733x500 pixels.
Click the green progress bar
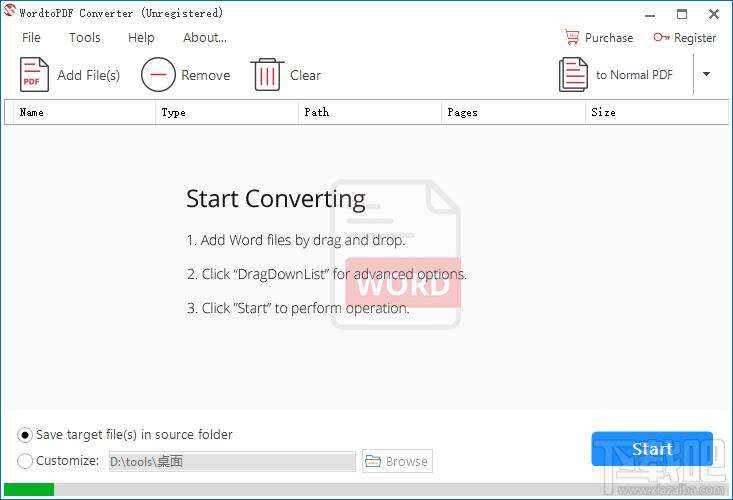[29, 489]
